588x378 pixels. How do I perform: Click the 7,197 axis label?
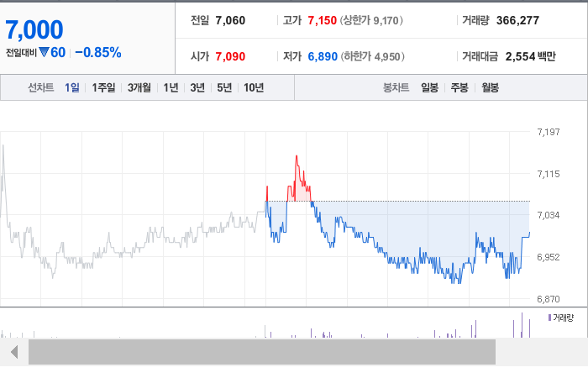549,132
